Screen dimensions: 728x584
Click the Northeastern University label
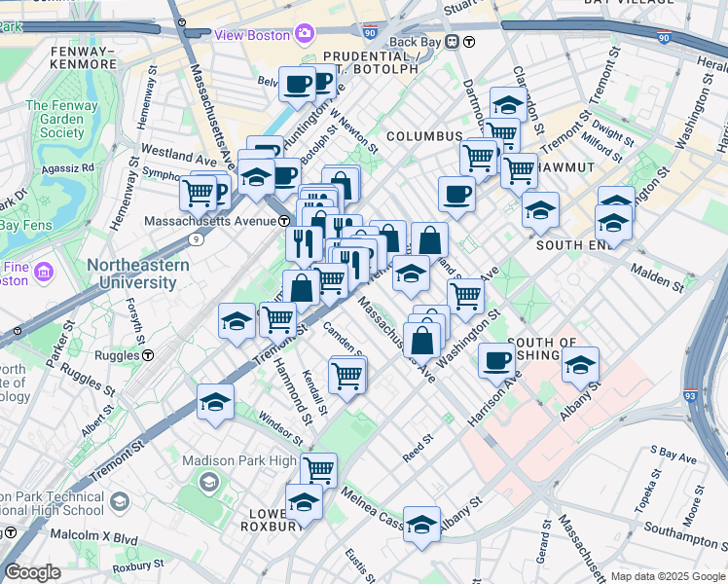pyautogui.click(x=138, y=274)
